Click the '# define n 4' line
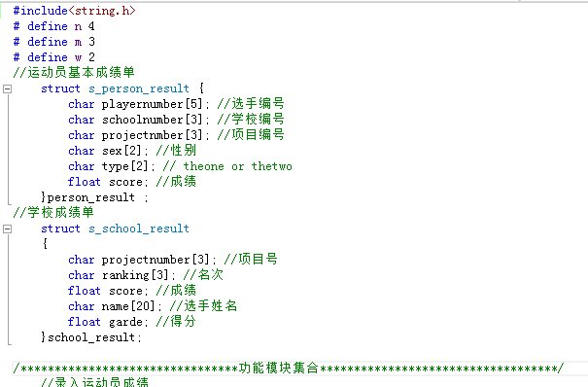 pos(53,26)
